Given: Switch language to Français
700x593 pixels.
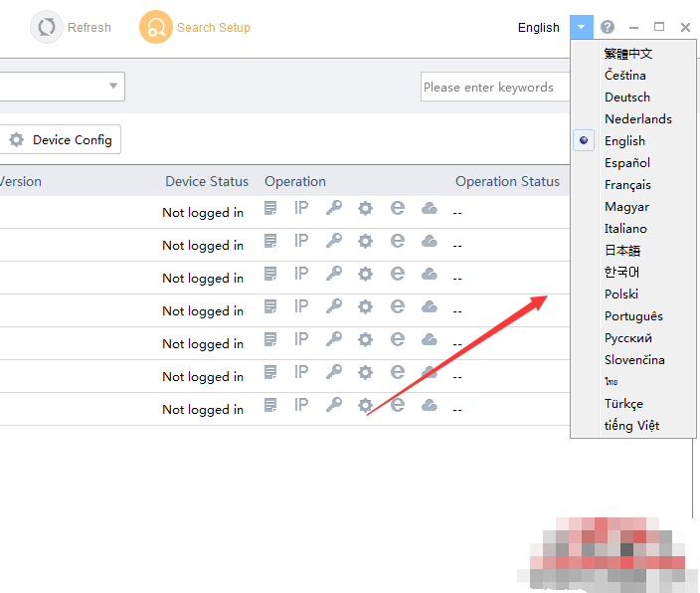Looking at the screenshot, I should 627,184.
